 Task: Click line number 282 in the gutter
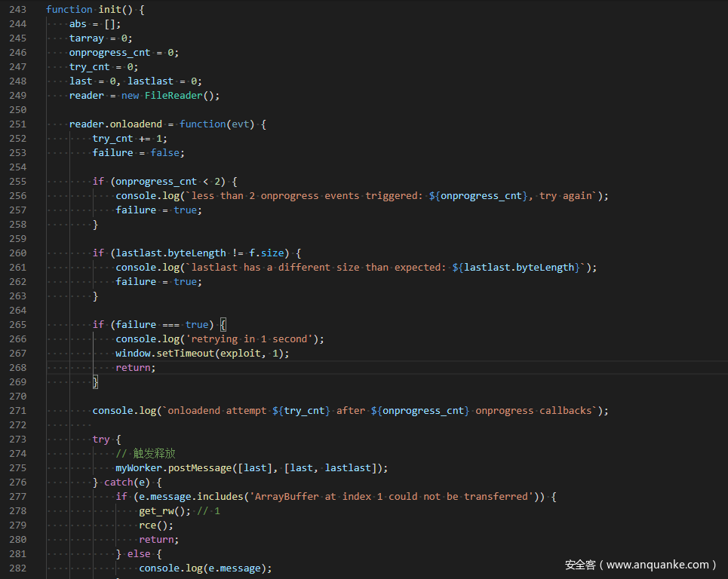(17, 568)
